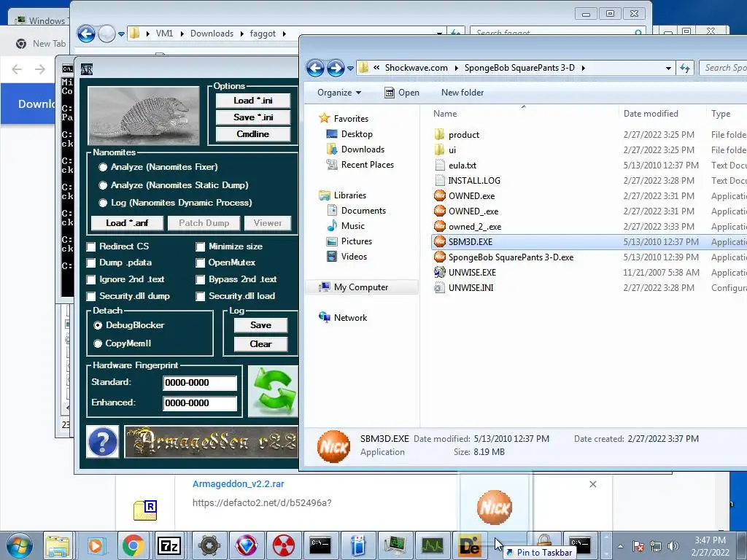This screenshot has width=747, height=560.
Task: Click the Open toolbar command
Action: (x=402, y=93)
